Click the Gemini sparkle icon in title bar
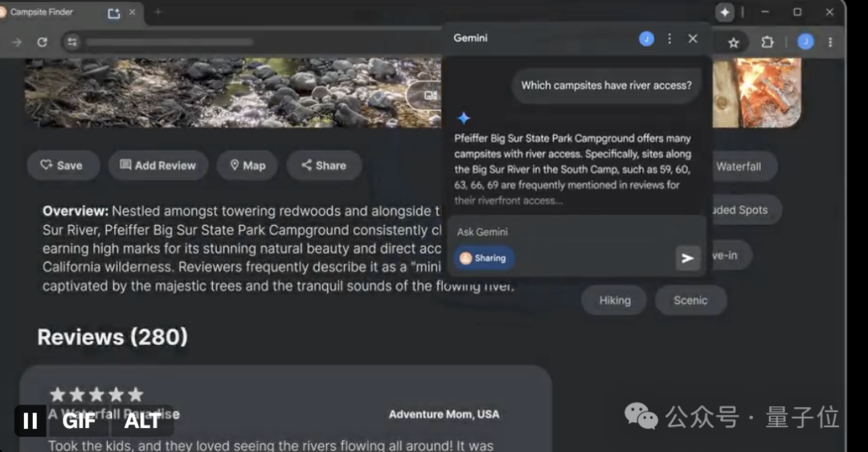 [x=725, y=12]
